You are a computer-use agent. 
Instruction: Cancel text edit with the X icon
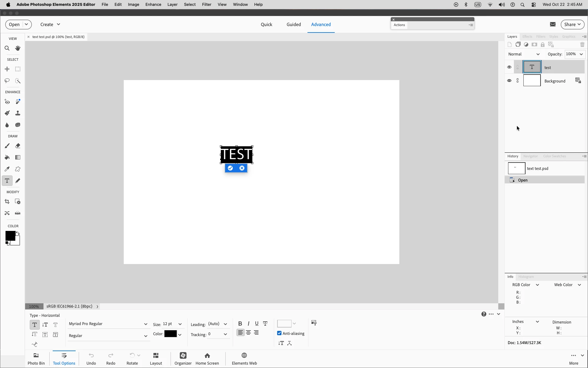coord(242,168)
